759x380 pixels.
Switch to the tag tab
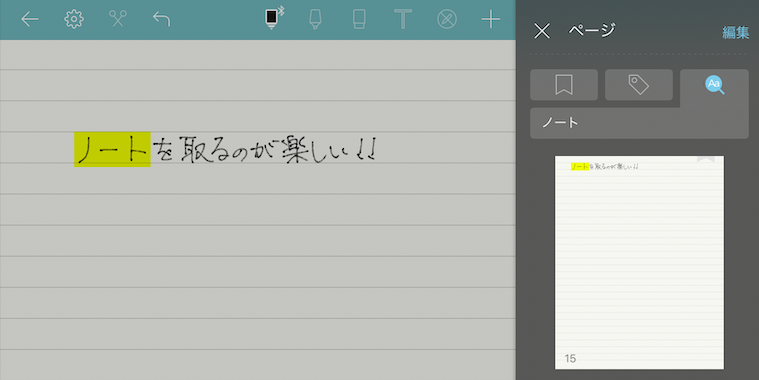639,85
